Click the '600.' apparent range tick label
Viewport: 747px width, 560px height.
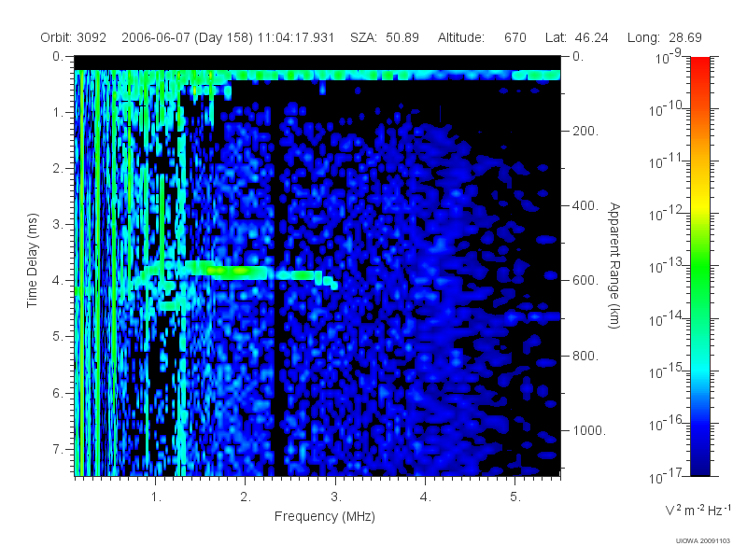point(585,281)
